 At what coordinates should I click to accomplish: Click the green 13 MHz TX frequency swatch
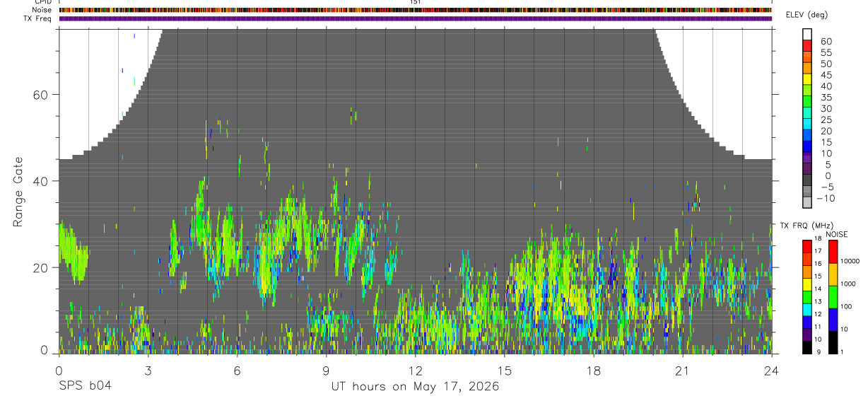coord(807,297)
